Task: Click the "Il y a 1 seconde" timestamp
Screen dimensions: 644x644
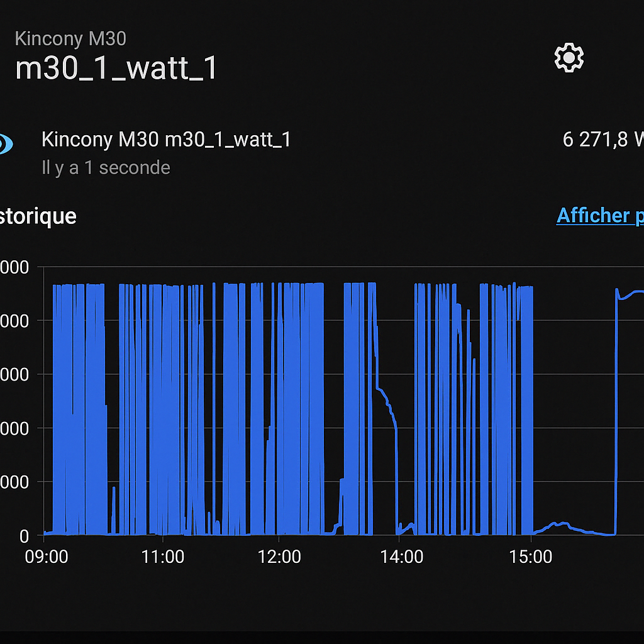Action: pyautogui.click(x=106, y=168)
